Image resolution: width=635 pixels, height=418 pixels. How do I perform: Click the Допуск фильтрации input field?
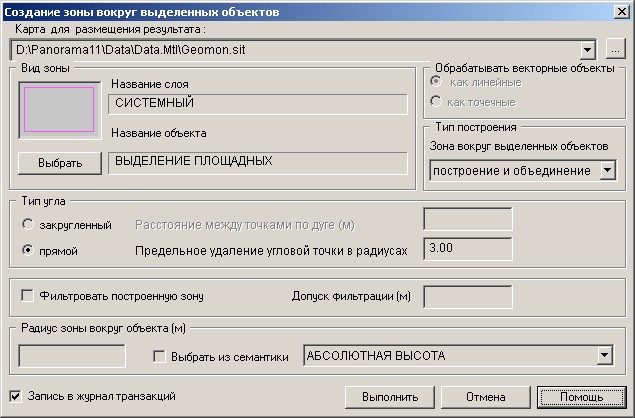click(467, 297)
